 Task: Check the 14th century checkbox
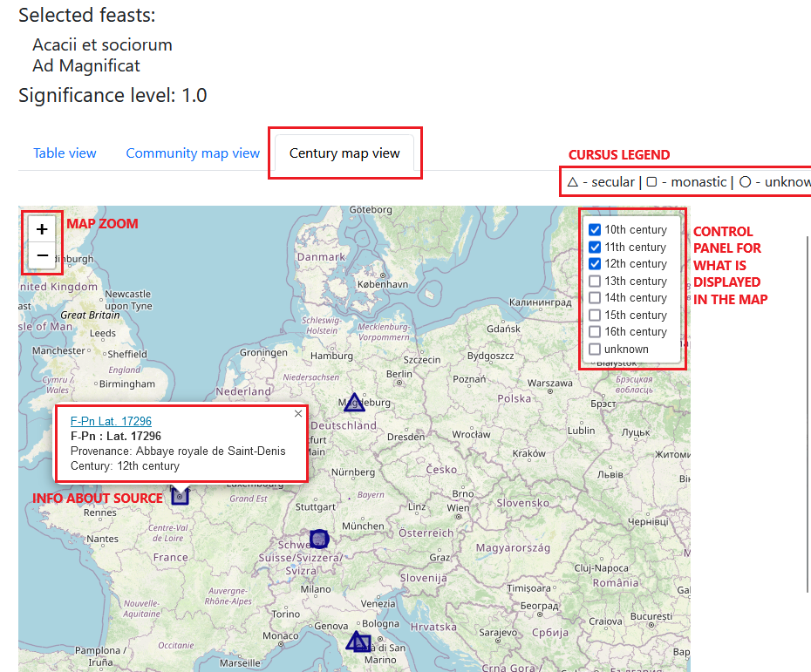tap(595, 298)
